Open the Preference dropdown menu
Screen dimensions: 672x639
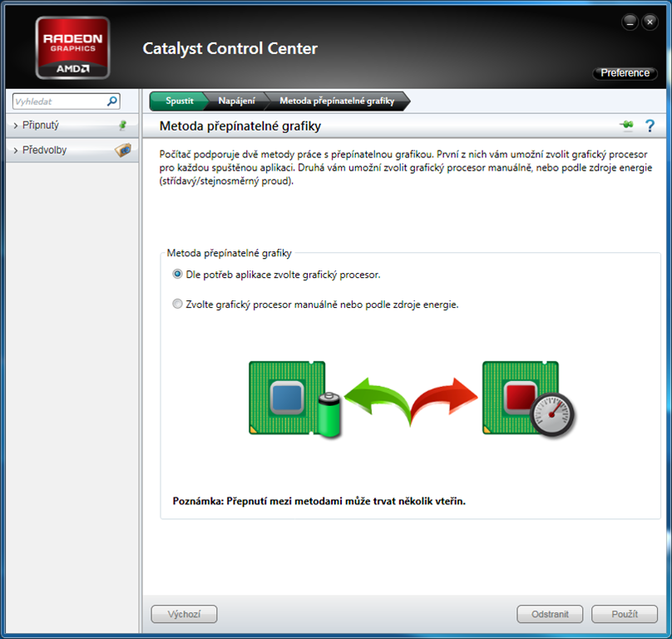point(625,73)
